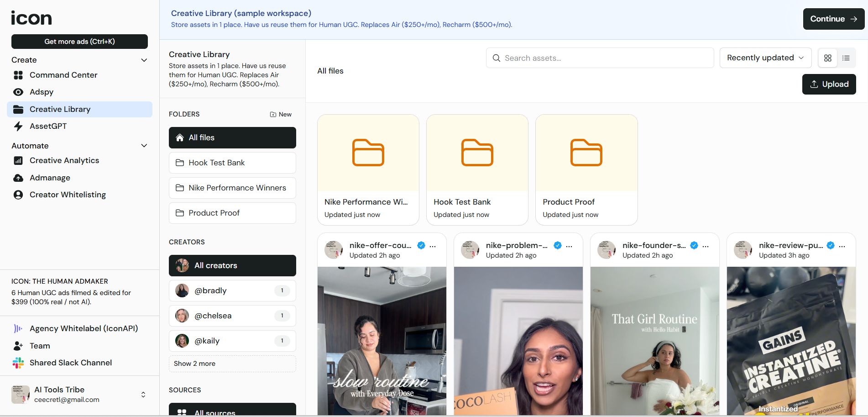Select Creative Library in the sidebar
The width and height of the screenshot is (868, 417).
[x=79, y=109]
